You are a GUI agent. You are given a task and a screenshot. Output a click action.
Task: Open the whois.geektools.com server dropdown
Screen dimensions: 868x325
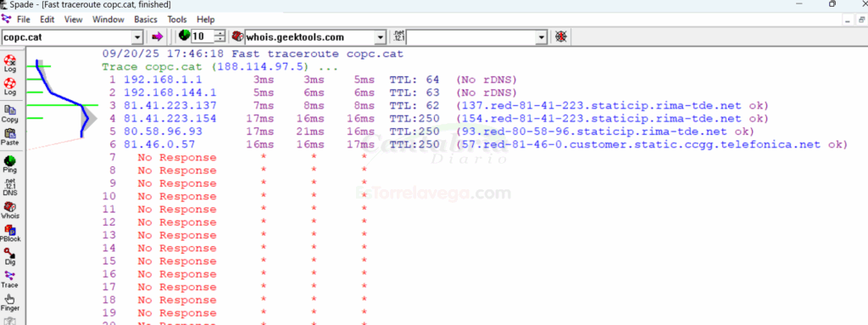pos(380,37)
